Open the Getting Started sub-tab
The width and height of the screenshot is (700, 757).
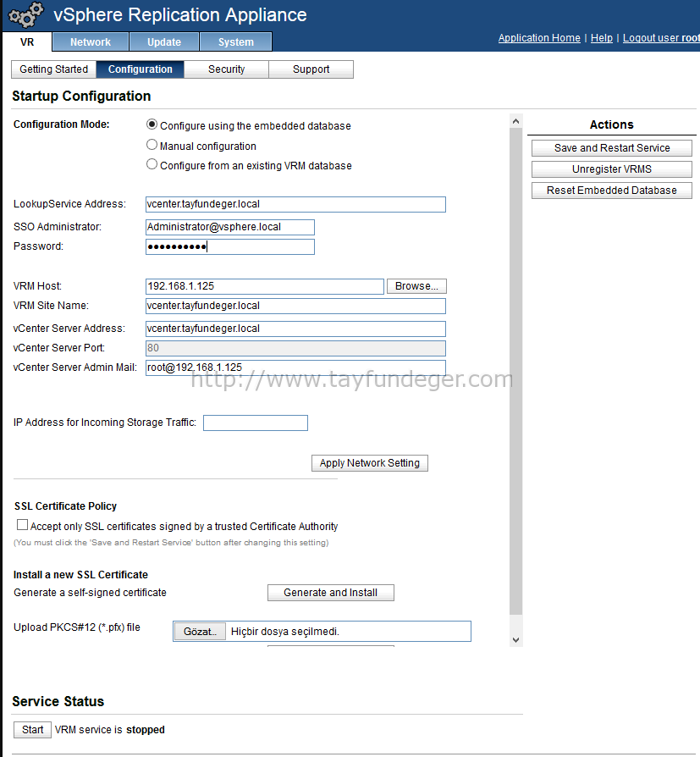(53, 69)
